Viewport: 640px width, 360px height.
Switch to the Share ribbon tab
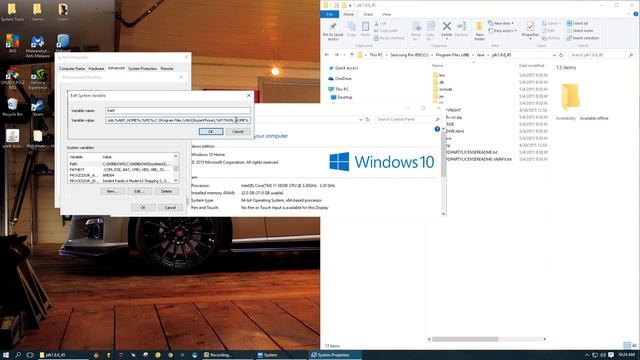click(x=368, y=14)
